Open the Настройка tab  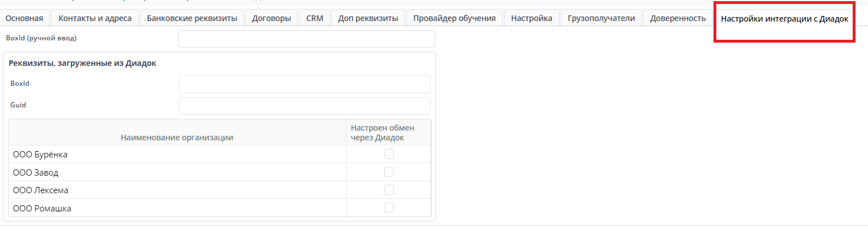pos(532,18)
